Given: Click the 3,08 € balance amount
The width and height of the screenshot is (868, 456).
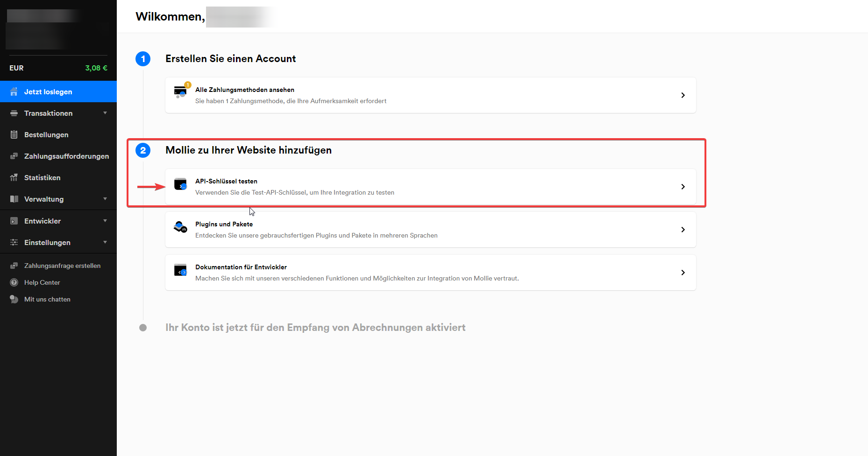Looking at the screenshot, I should click(96, 68).
